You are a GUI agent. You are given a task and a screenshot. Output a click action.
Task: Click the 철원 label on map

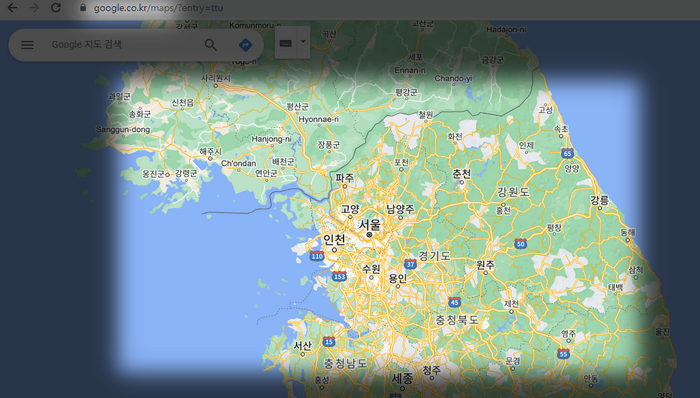(x=425, y=115)
